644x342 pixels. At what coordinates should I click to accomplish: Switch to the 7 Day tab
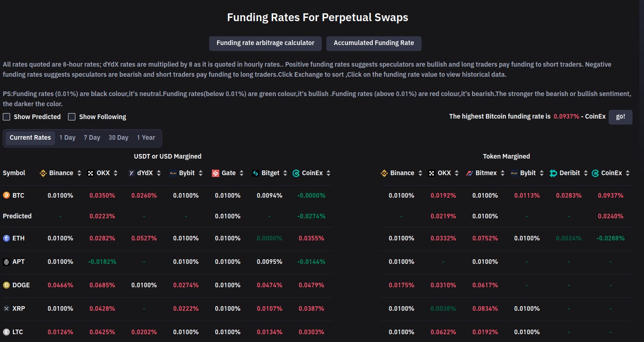[92, 137]
